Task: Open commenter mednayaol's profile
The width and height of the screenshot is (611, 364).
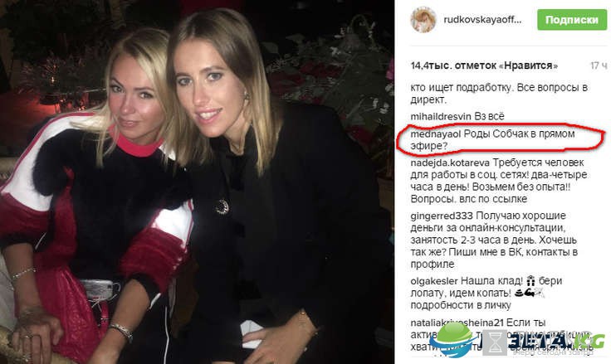Action: (435, 134)
